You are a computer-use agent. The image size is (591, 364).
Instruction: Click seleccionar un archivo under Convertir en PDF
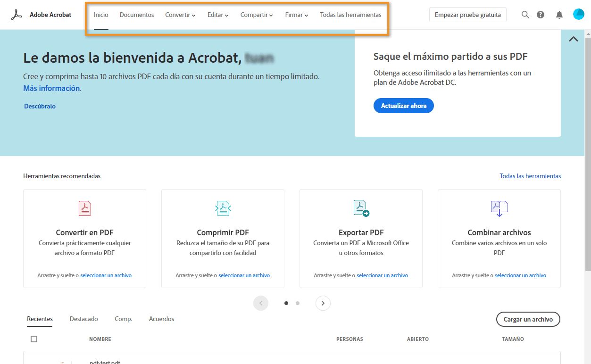(106, 275)
